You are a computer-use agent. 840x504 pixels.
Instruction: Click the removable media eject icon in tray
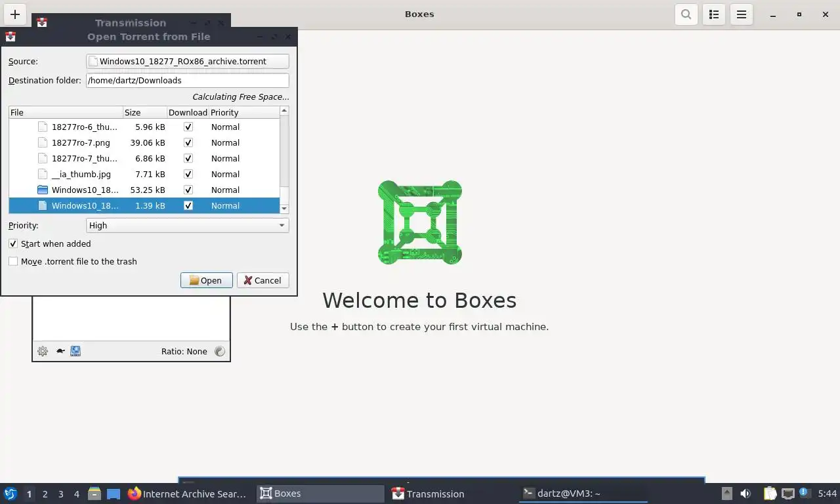click(727, 493)
